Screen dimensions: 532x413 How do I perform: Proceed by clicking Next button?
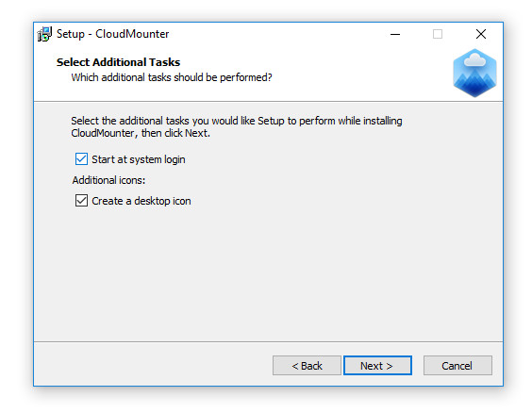pyautogui.click(x=377, y=366)
